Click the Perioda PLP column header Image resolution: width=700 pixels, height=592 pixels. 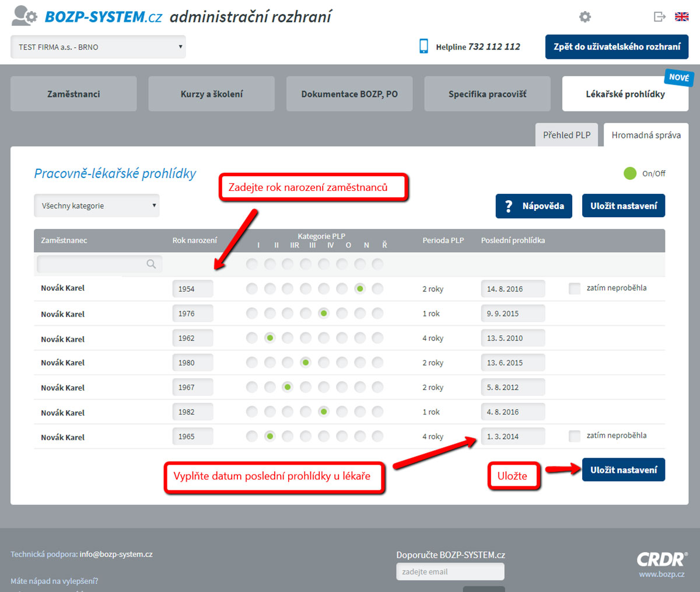coord(443,241)
